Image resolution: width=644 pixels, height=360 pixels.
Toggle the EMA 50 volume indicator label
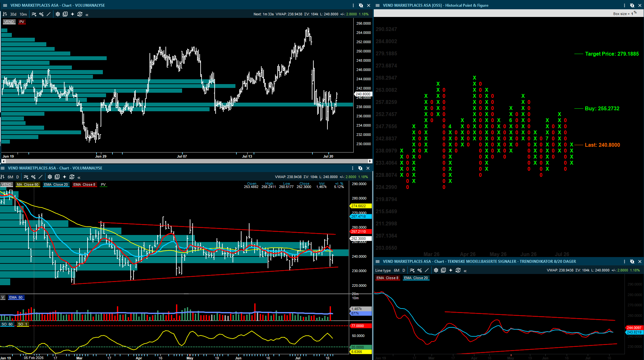click(16, 297)
